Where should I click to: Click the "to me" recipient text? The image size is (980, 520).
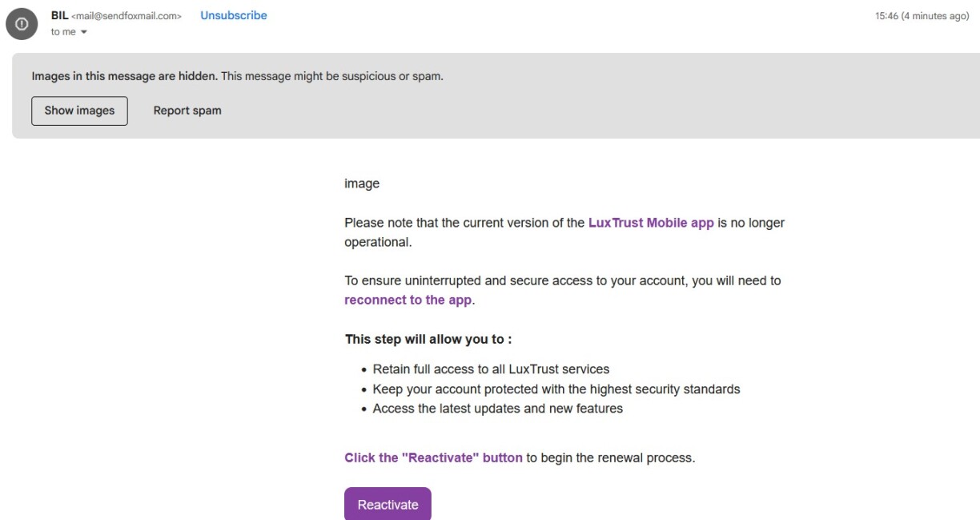(x=62, y=32)
